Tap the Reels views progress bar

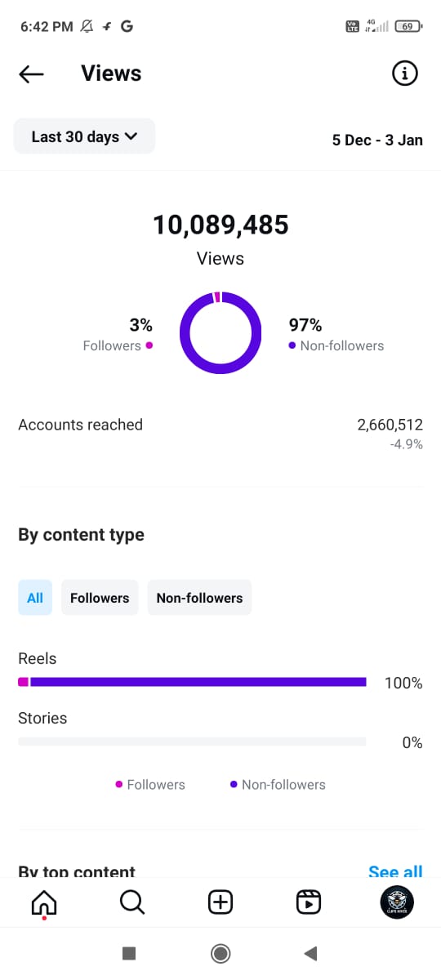tap(192, 682)
